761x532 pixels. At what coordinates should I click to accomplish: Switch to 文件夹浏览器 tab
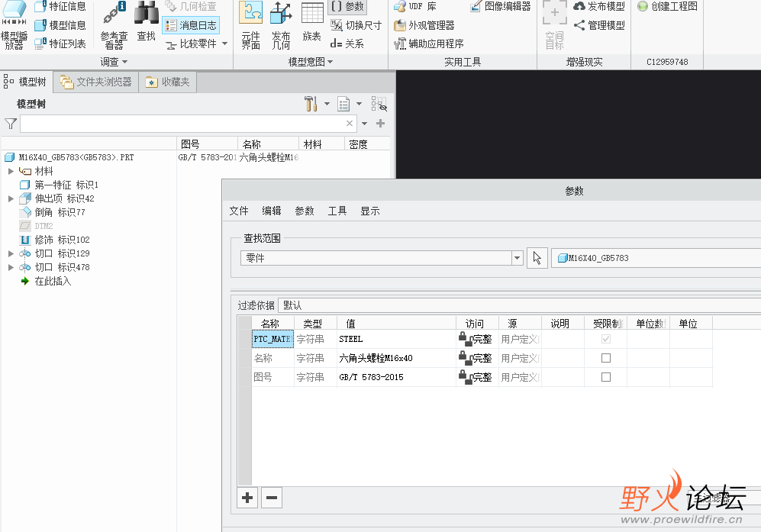96,82
